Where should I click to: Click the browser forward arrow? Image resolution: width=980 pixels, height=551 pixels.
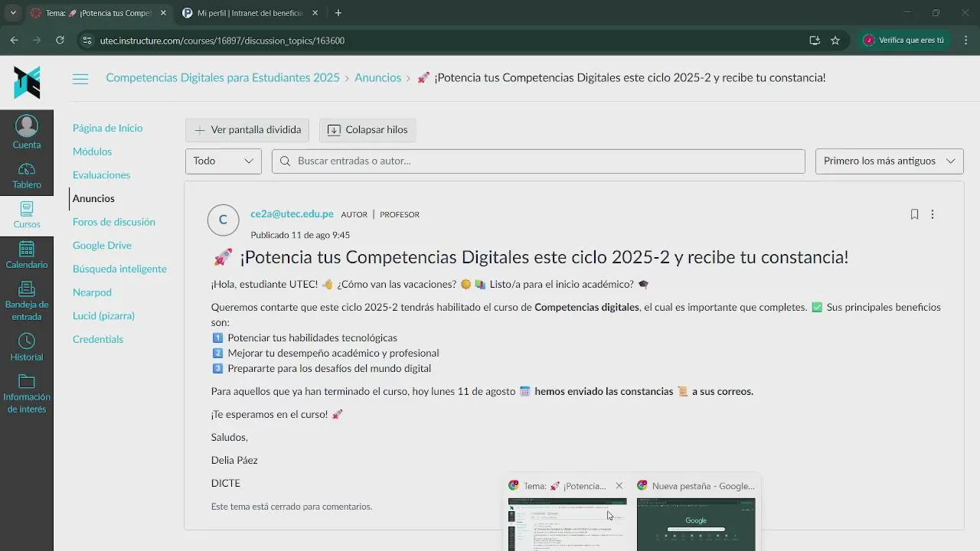point(37,41)
